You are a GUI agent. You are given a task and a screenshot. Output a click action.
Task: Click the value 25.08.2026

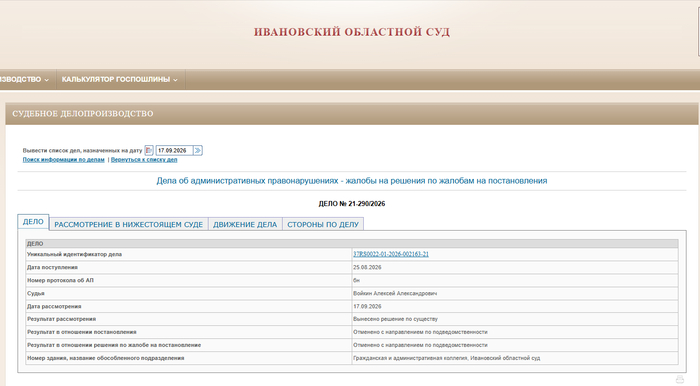point(367,267)
